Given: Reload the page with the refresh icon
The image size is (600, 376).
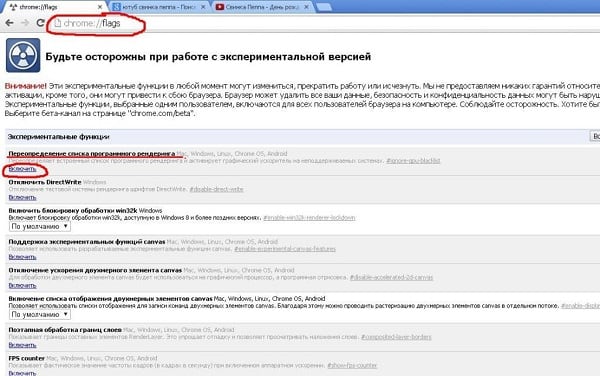Looking at the screenshot, I should click(x=41, y=23).
